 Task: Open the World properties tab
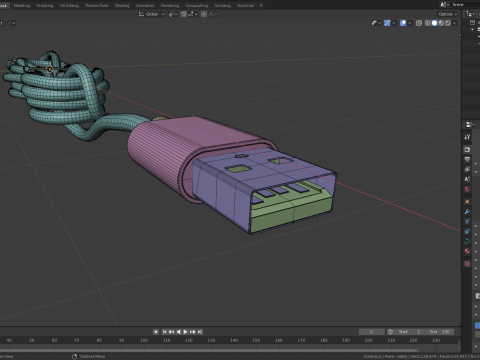467,189
